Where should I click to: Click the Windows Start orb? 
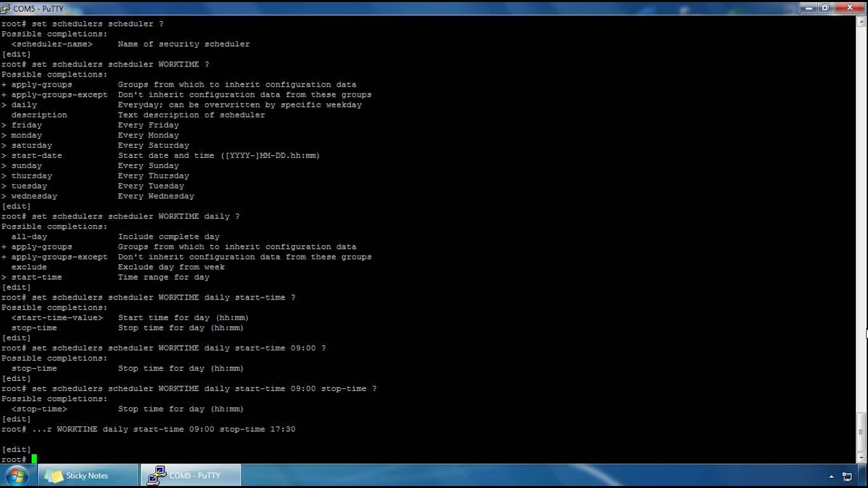point(16,476)
